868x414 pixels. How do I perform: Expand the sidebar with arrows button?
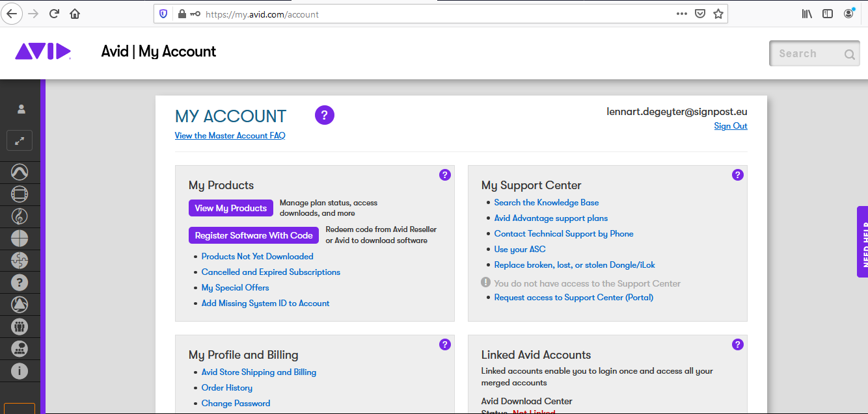(x=20, y=140)
